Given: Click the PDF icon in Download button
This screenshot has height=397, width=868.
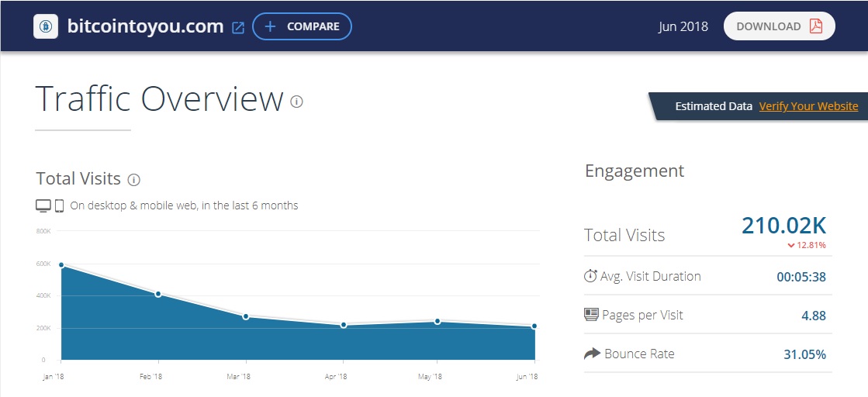Looking at the screenshot, I should click(815, 26).
